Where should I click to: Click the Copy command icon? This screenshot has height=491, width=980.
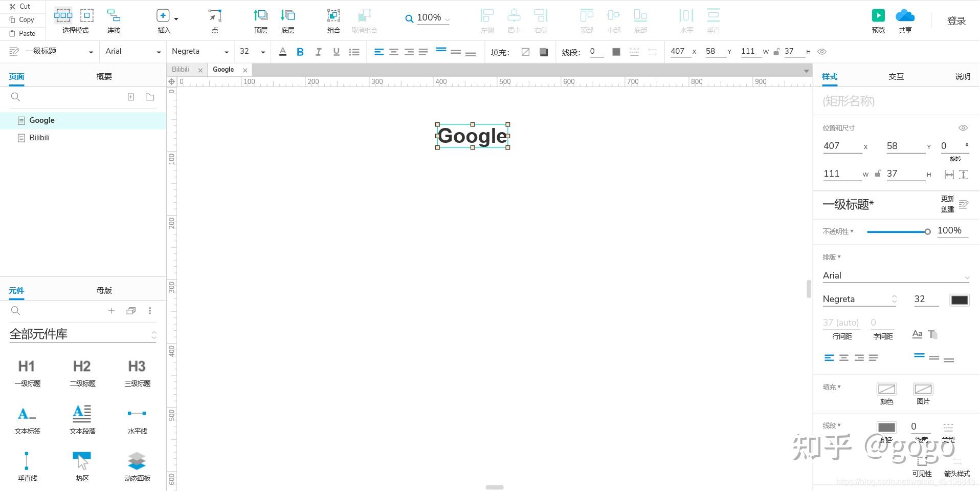[x=12, y=20]
